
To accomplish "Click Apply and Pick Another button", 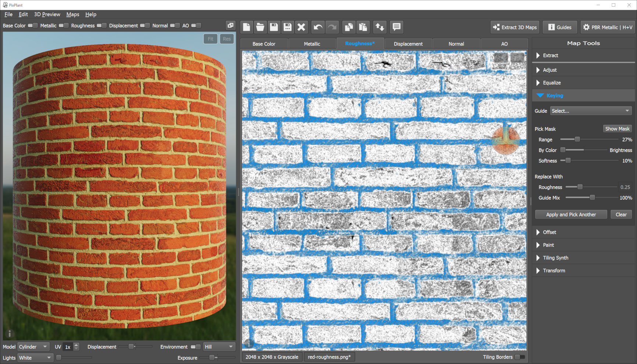I will coord(571,215).
